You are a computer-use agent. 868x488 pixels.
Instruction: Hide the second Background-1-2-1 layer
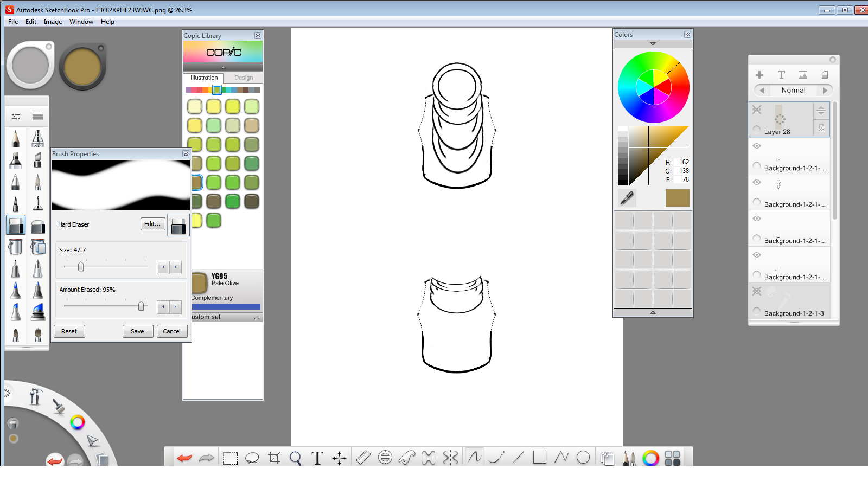[x=757, y=182]
